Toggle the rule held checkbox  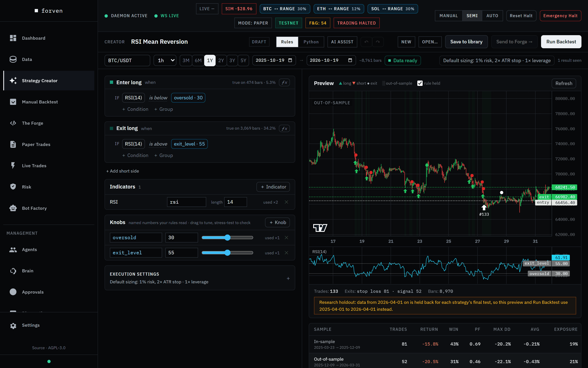pyautogui.click(x=420, y=83)
